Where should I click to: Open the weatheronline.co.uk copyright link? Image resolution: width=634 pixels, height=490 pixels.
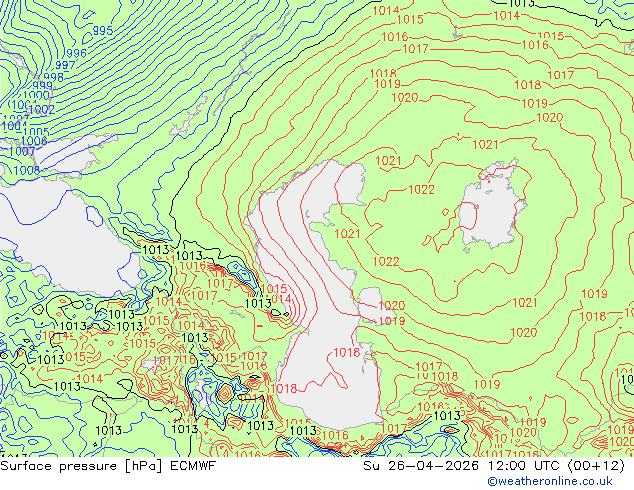tap(550, 481)
